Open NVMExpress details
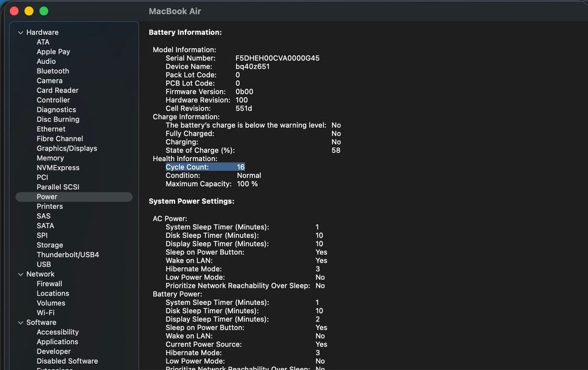This screenshot has height=370, width=588. tap(58, 168)
